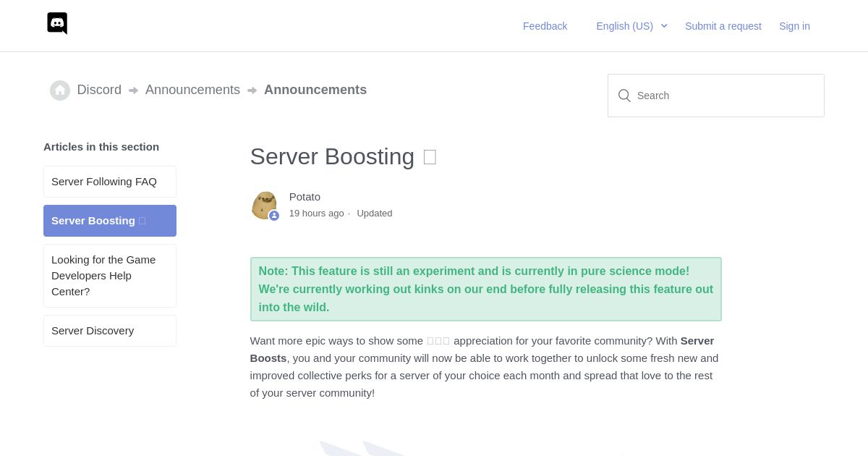Open first Announcements breadcrumb link
Screen dimensions: 868x456
192,90
